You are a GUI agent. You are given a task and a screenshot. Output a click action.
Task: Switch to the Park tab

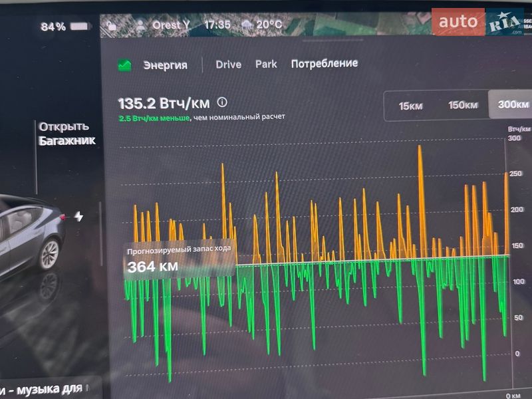pyautogui.click(x=266, y=65)
